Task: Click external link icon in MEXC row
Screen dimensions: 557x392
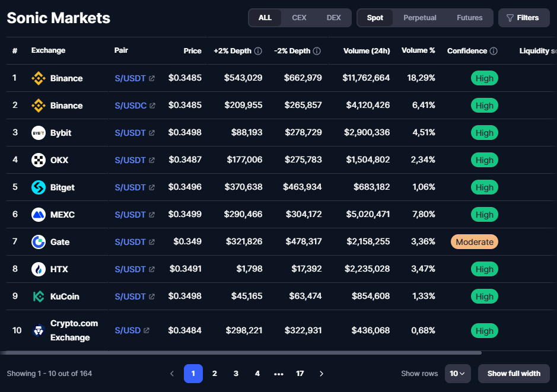Action: pyautogui.click(x=152, y=215)
